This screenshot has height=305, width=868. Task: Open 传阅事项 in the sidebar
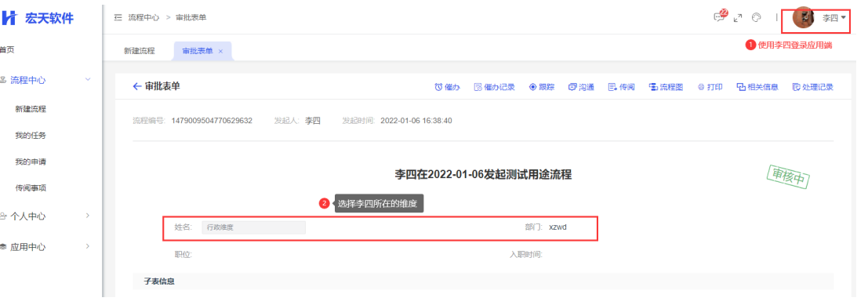31,188
